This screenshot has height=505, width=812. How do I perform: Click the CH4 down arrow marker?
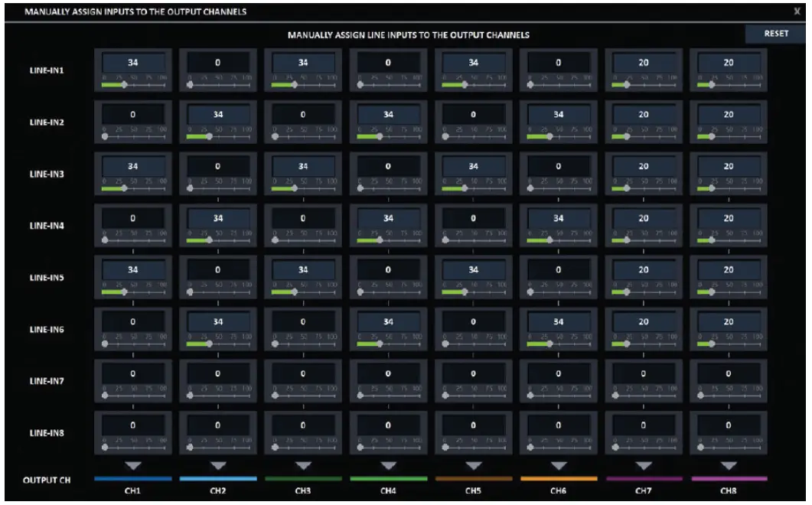(x=388, y=466)
